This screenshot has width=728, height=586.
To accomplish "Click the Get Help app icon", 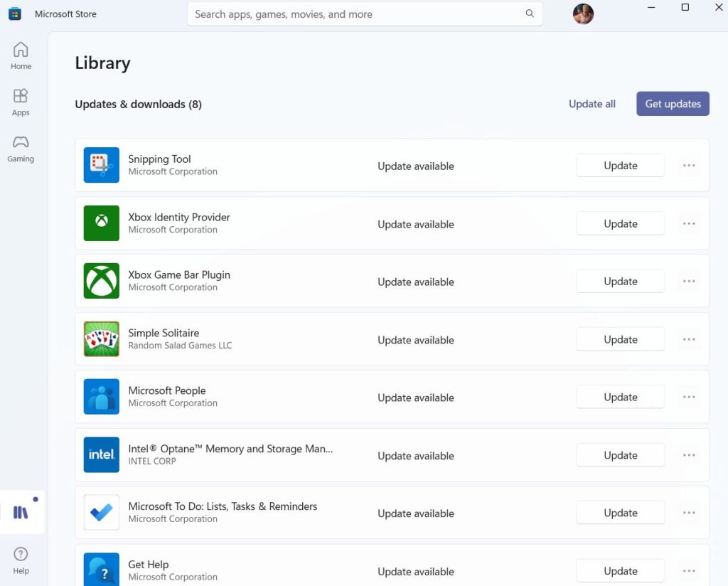I will click(101, 569).
